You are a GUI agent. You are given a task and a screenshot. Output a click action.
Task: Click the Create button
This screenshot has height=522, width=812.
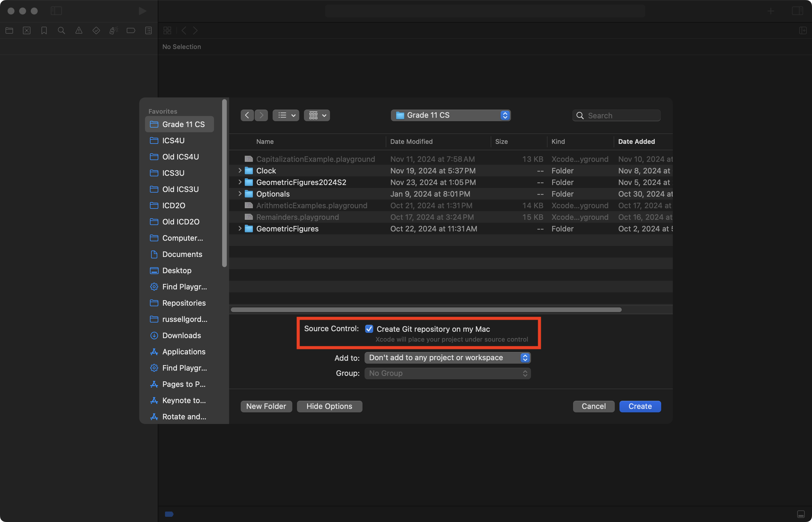coord(640,406)
